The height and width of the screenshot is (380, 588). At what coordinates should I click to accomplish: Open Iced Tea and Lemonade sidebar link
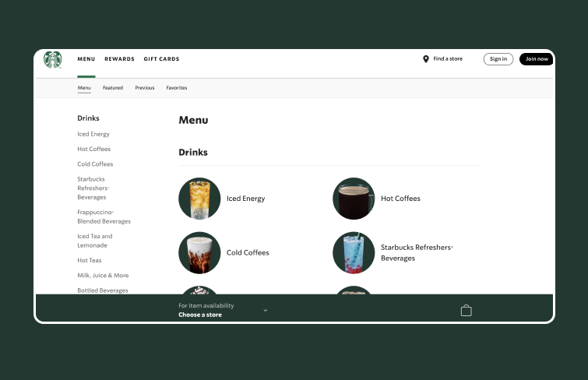(94, 241)
